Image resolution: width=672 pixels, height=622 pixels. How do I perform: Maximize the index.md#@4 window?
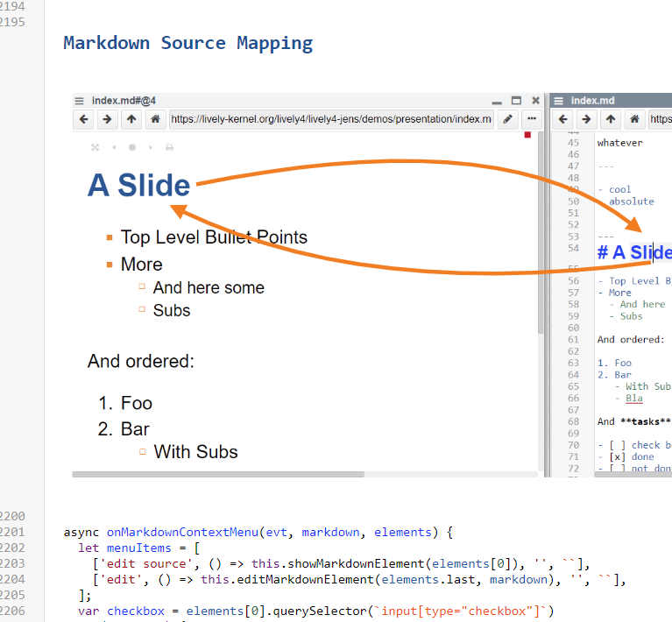coord(516,101)
